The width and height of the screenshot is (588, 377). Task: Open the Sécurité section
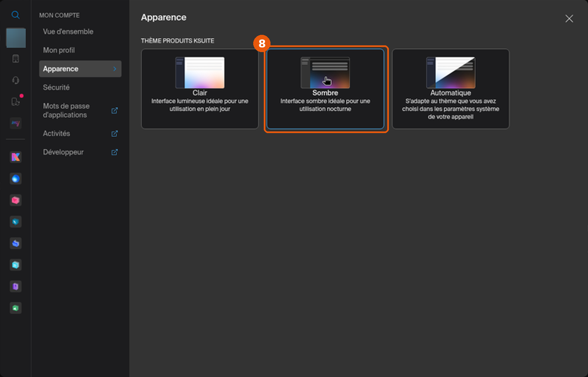pyautogui.click(x=56, y=87)
